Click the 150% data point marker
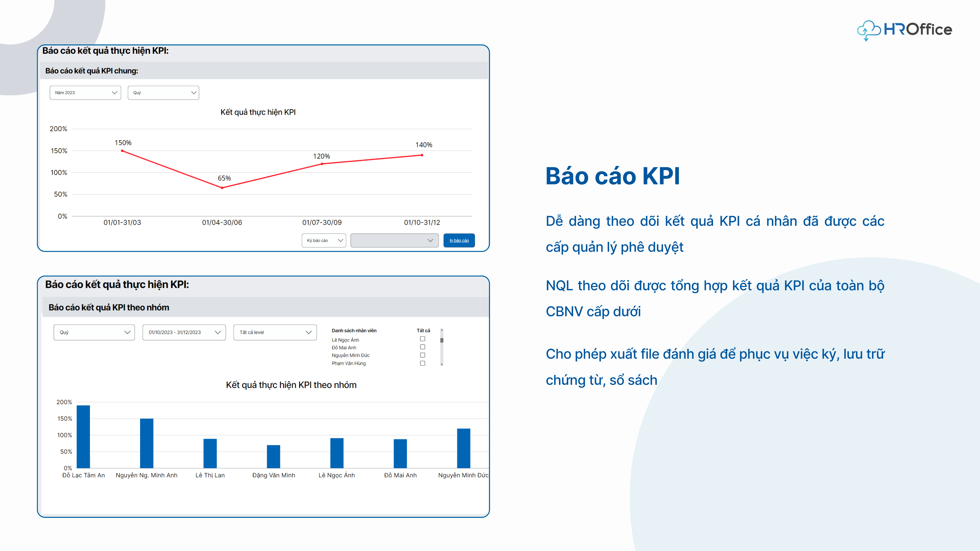This screenshot has width=980, height=551. point(122,151)
